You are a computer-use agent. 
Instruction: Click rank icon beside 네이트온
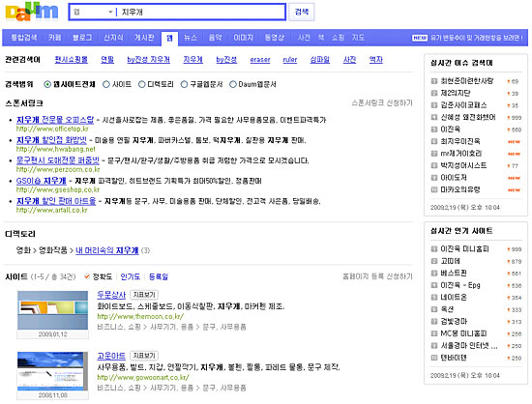pyautogui.click(x=434, y=298)
